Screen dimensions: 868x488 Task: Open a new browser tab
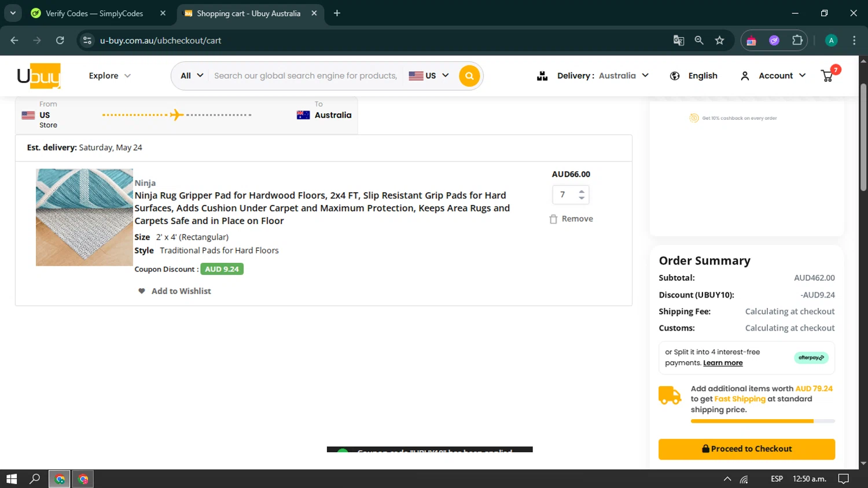337,13
